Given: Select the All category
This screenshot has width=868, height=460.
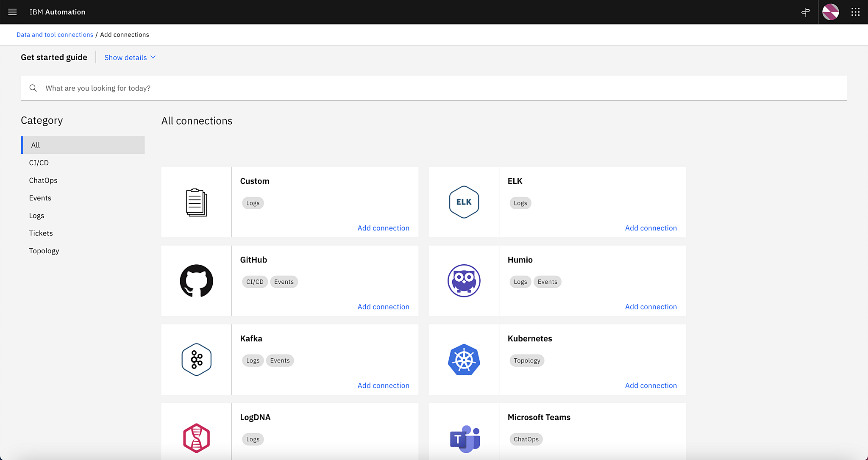Looking at the screenshot, I should [x=83, y=145].
